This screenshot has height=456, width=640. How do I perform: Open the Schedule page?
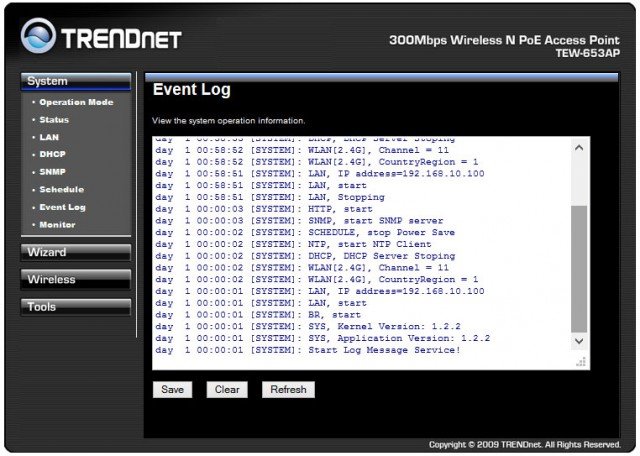pyautogui.click(x=61, y=190)
